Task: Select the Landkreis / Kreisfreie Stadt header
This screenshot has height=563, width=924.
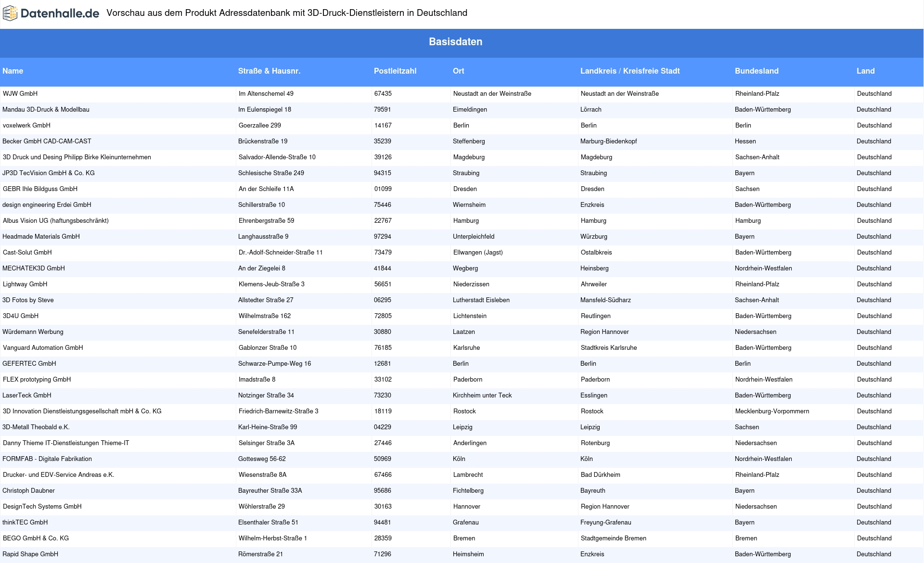Action: click(630, 71)
